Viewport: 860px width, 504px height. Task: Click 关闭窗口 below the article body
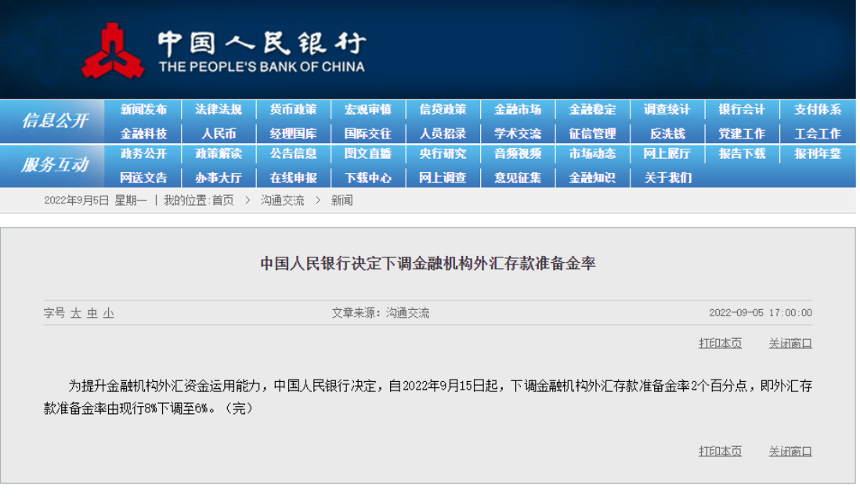click(x=790, y=452)
